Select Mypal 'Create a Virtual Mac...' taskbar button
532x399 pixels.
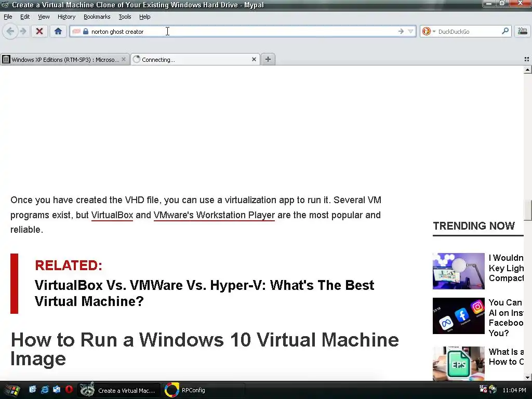[119, 390]
